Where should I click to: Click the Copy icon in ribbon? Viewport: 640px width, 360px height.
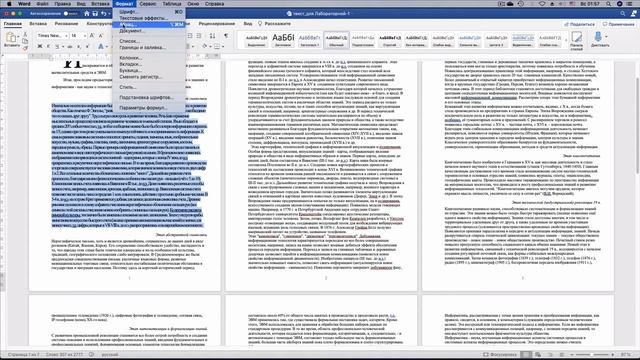point(25,41)
